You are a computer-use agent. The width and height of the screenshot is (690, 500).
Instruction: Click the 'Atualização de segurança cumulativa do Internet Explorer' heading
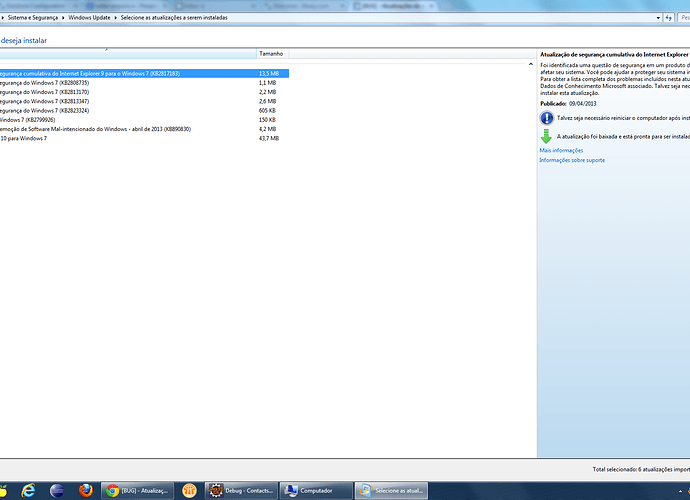pyautogui.click(x=614, y=55)
